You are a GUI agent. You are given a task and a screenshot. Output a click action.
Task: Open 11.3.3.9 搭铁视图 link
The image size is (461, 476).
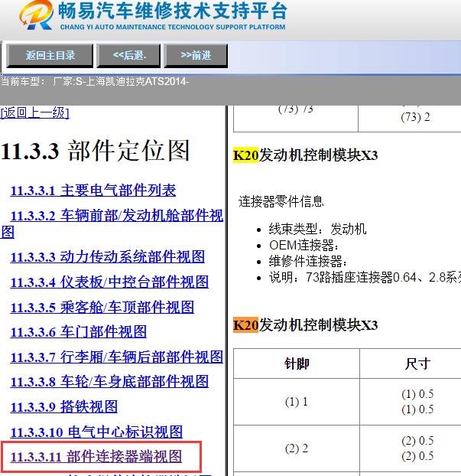64,407
